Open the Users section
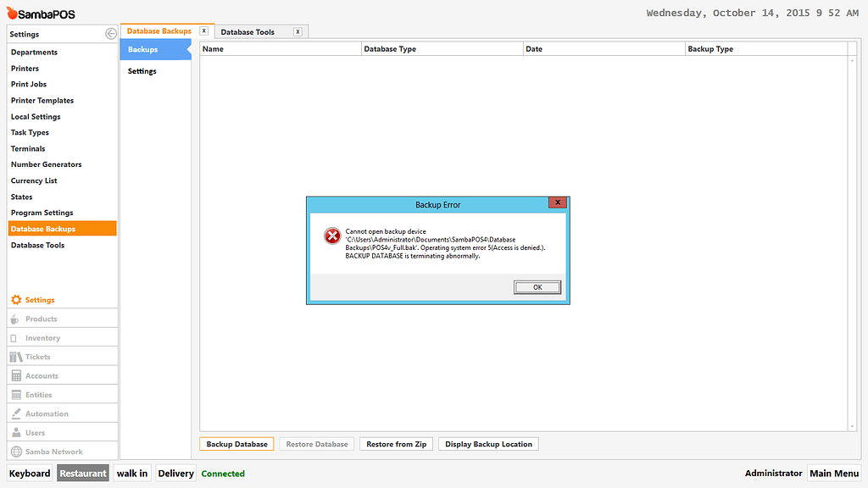The height and width of the screenshot is (488, 868). 63,433
